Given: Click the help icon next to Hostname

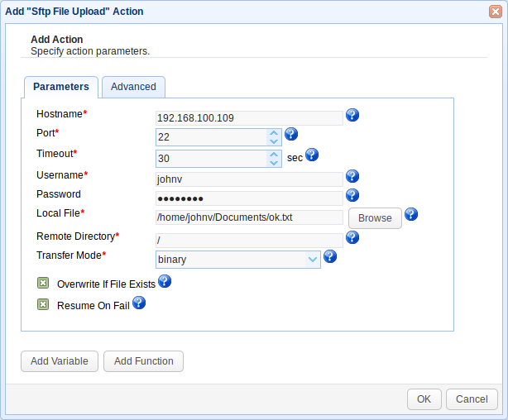Looking at the screenshot, I should pyautogui.click(x=352, y=115).
